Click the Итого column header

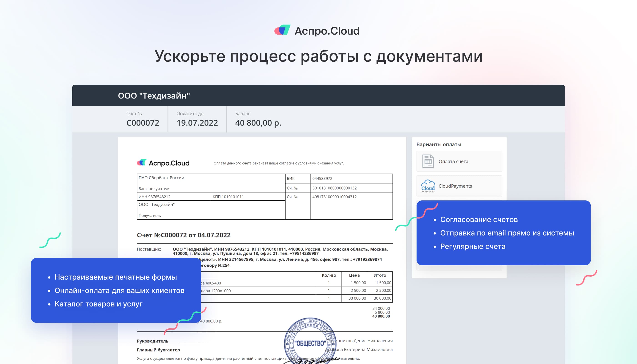[x=380, y=275]
